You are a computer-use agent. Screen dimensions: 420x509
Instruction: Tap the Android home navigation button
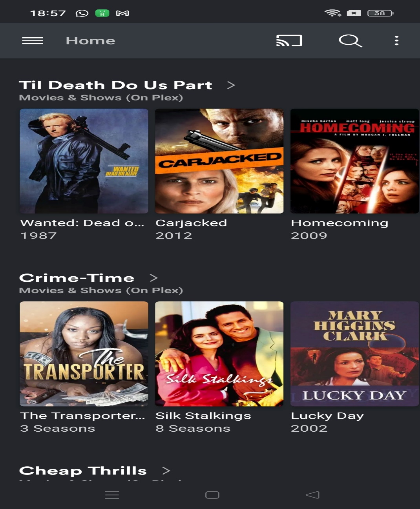[x=212, y=495]
